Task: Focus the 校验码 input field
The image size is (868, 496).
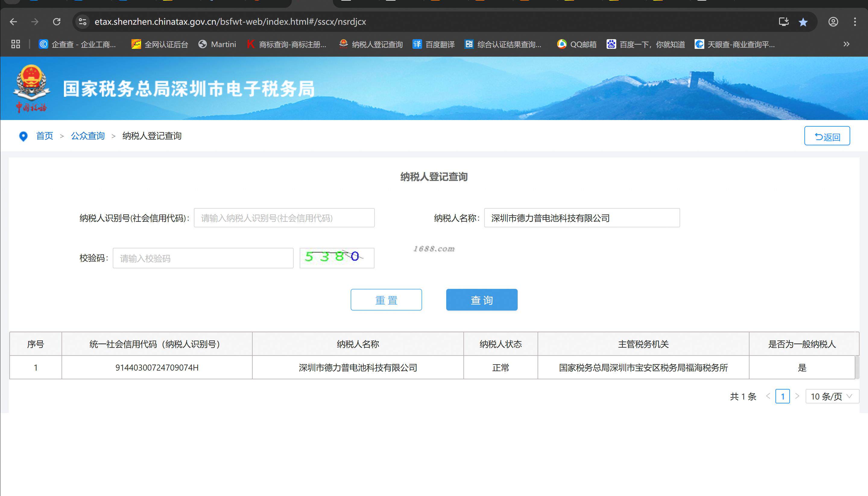Action: (x=203, y=258)
